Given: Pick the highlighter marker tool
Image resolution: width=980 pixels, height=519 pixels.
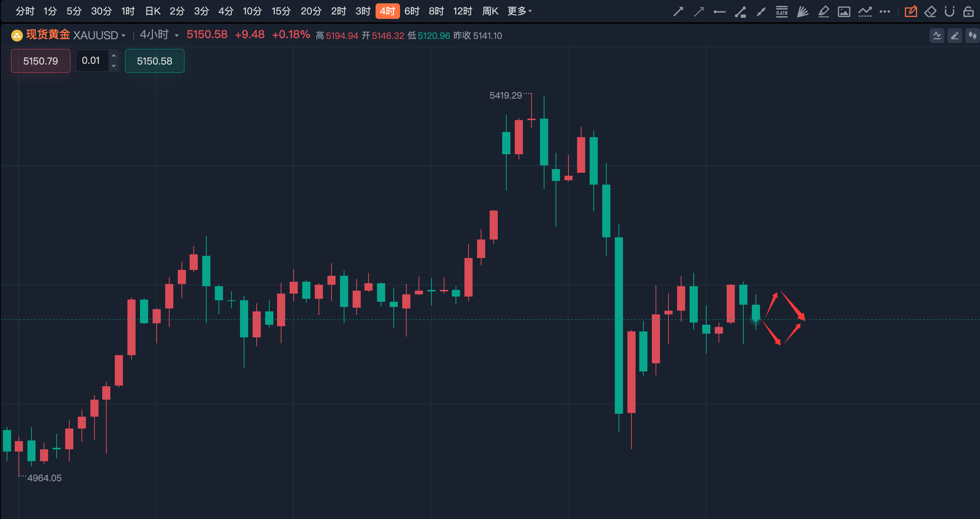Looking at the screenshot, I should (x=823, y=12).
